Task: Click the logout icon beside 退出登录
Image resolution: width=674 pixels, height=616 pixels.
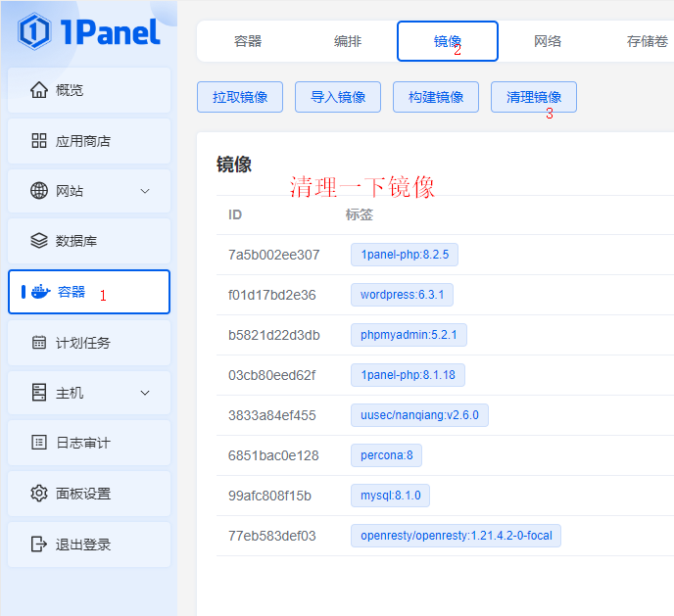Action: coord(39,545)
